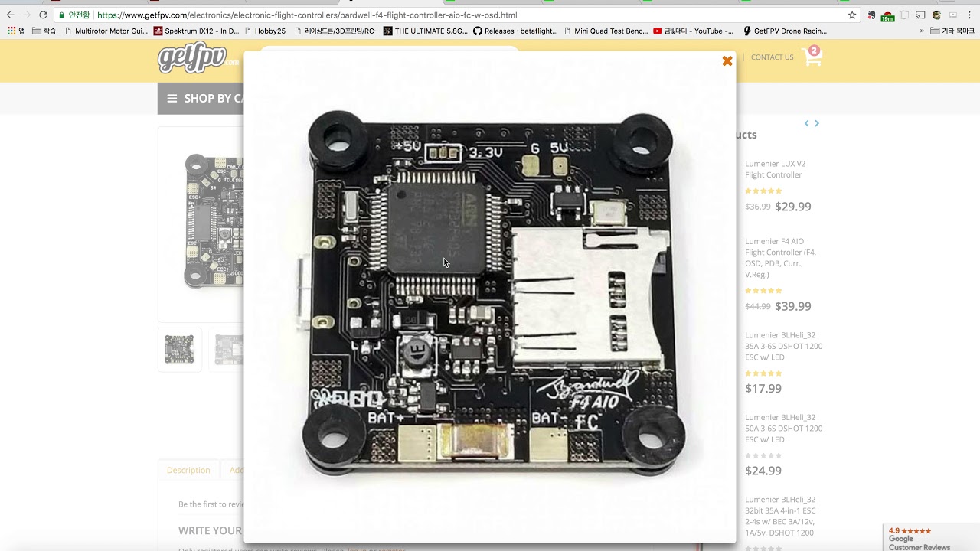Open Lumenier LUX V2 Flight Controller
The width and height of the screenshot is (980, 551).
tap(775, 169)
